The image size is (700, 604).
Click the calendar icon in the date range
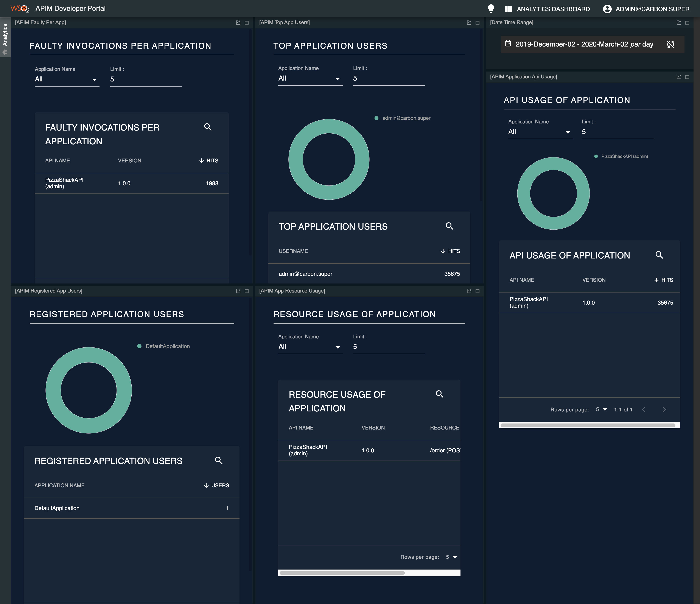509,44
